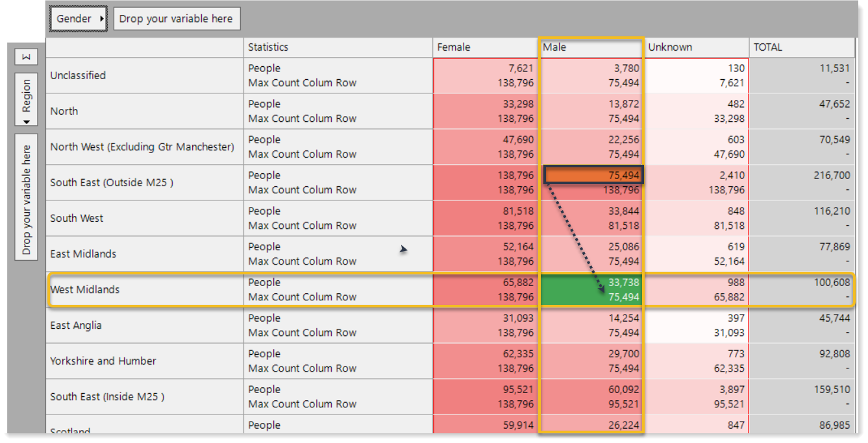Select the South East (Outside M25) row label

click(112, 183)
